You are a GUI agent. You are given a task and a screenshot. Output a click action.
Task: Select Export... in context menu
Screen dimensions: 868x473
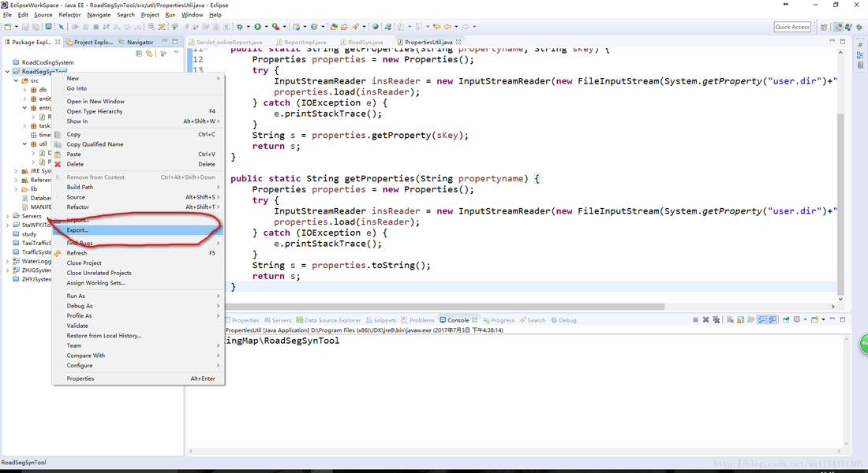point(138,230)
